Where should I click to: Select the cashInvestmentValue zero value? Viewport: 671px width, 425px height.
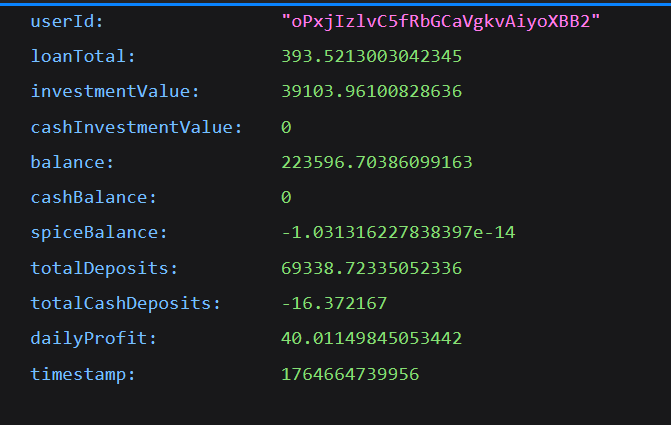tap(286, 127)
